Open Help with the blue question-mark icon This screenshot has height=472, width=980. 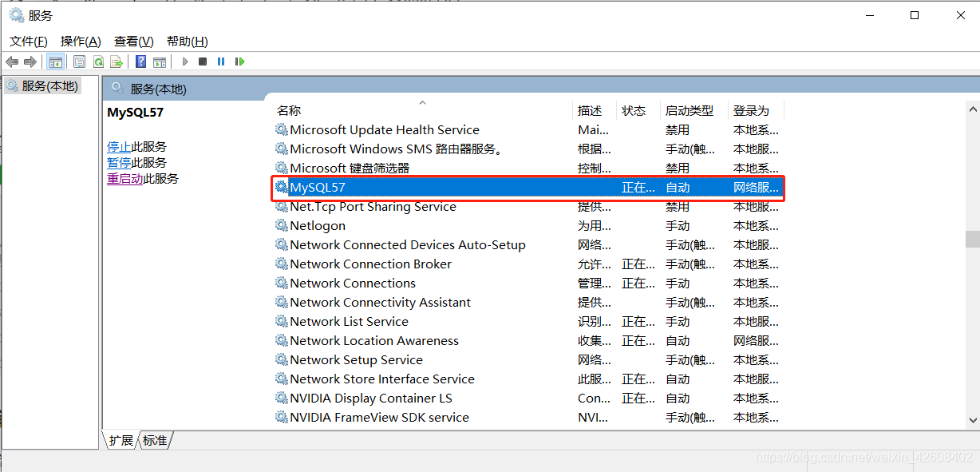point(140,61)
